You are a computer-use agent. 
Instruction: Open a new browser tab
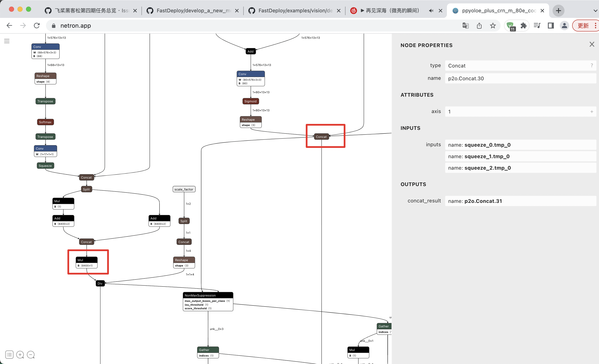[558, 11]
